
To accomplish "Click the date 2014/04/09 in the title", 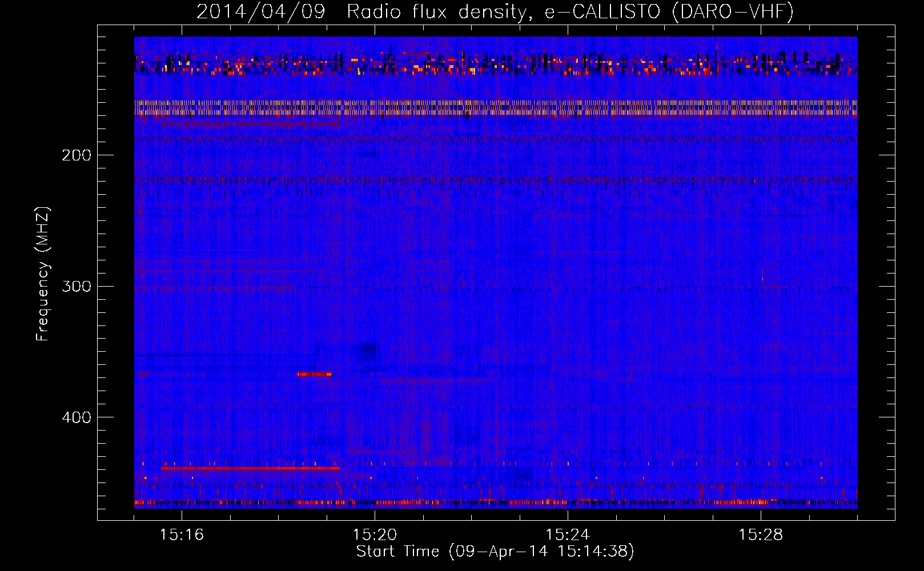I will pos(260,11).
